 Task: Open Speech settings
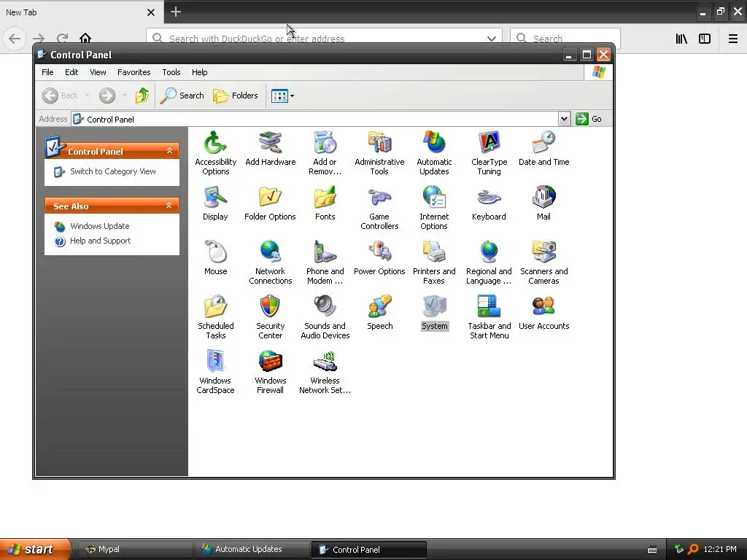379,312
